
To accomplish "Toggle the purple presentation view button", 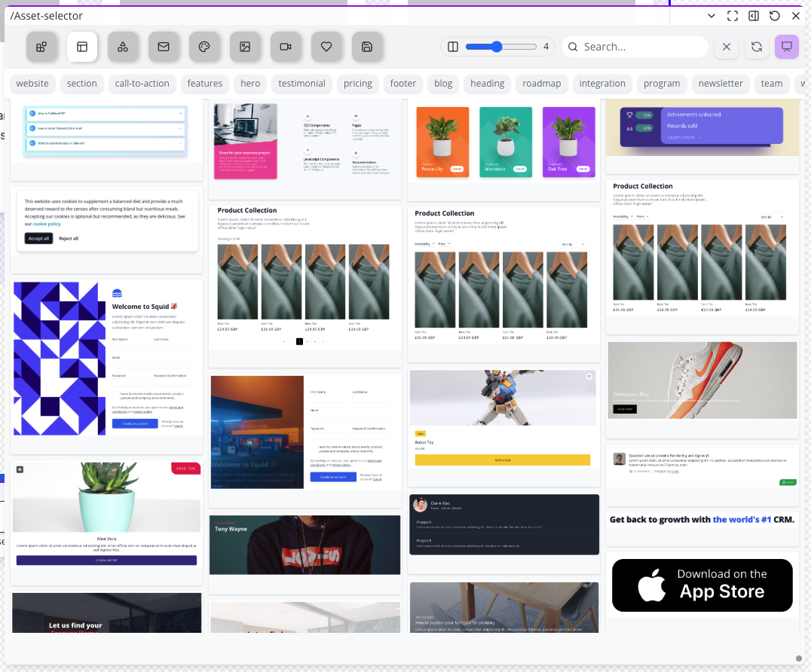I will (x=786, y=47).
